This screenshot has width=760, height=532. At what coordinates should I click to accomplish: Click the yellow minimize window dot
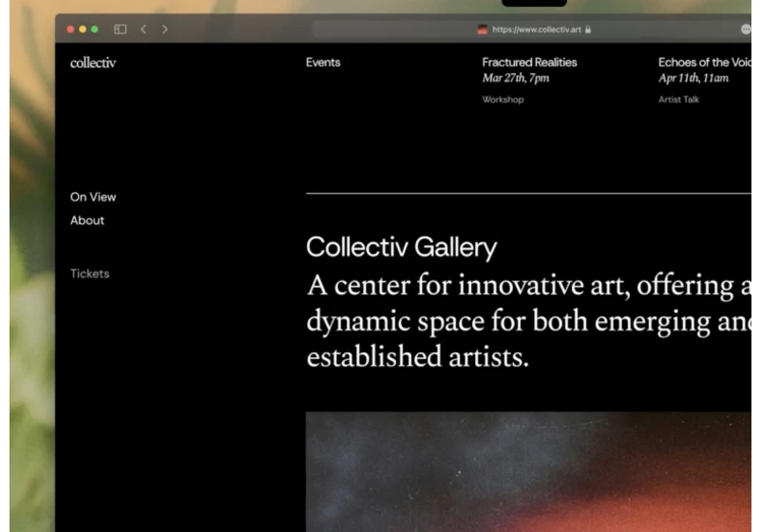[x=83, y=29]
